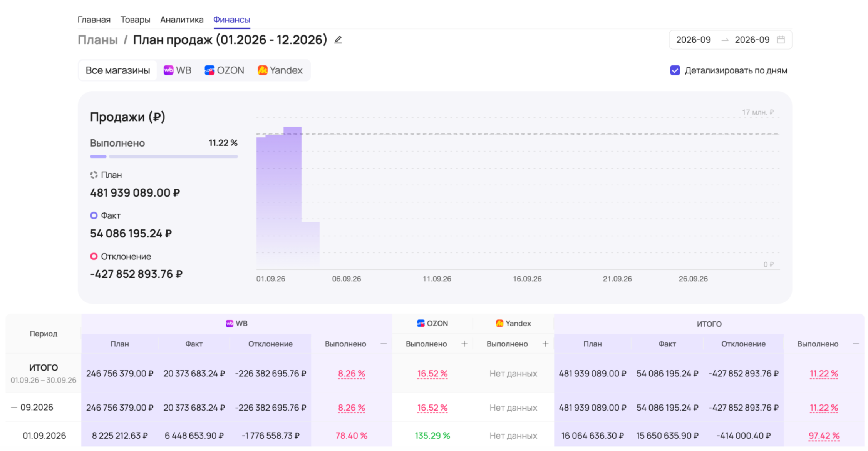The image size is (868, 451).
Task: Click the Выполнено progress bar
Action: pos(164,157)
